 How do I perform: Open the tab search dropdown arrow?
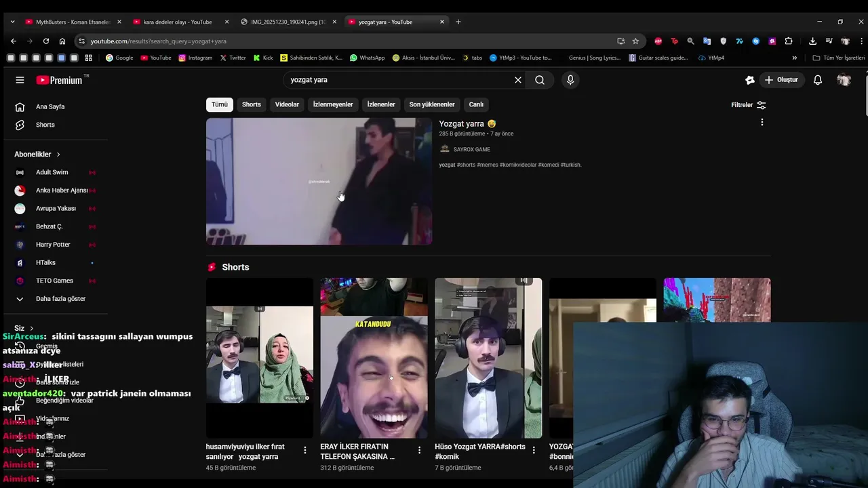pyautogui.click(x=12, y=22)
